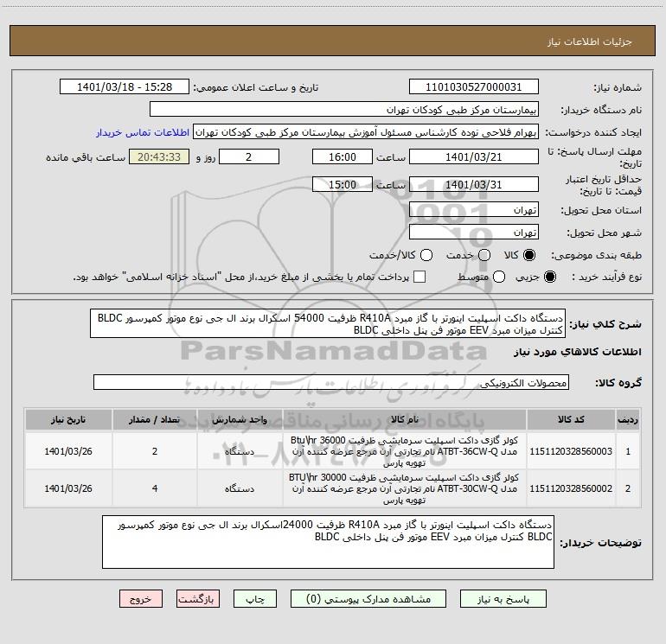The width and height of the screenshot is (666, 644).
Task: Click the دستگاه unit cell of the ATBT-30CW-Q row
Action: [240, 488]
